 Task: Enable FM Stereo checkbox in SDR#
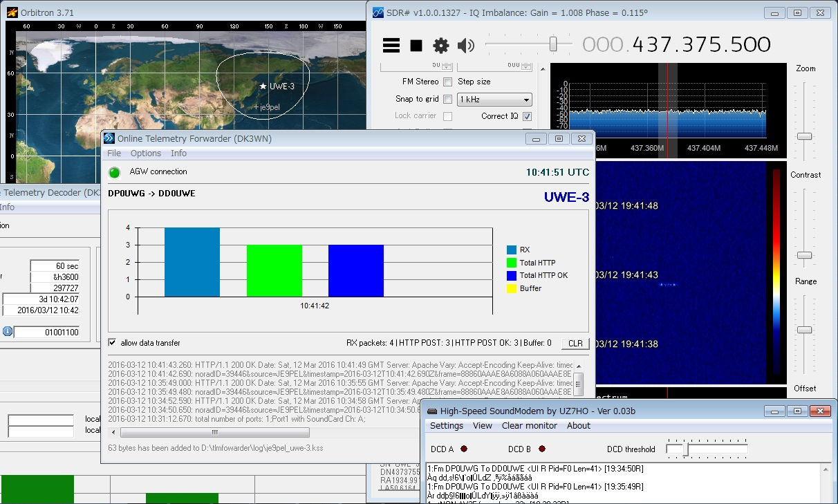[x=448, y=82]
